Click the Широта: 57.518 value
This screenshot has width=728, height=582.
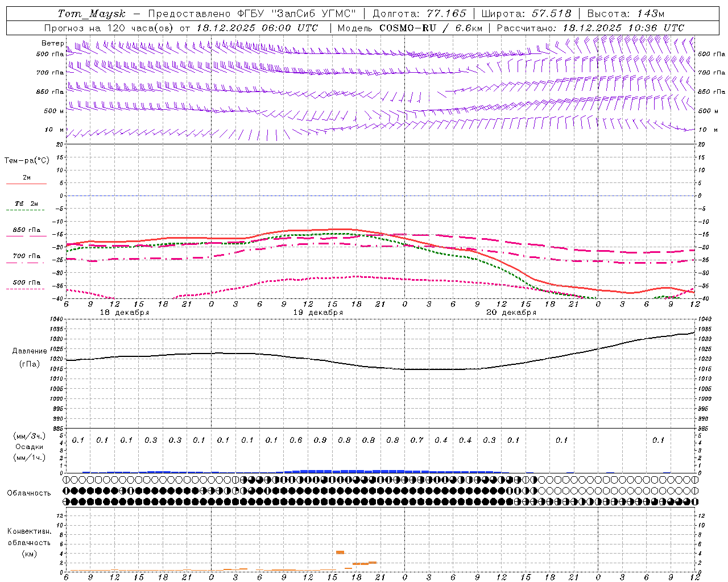pos(526,14)
